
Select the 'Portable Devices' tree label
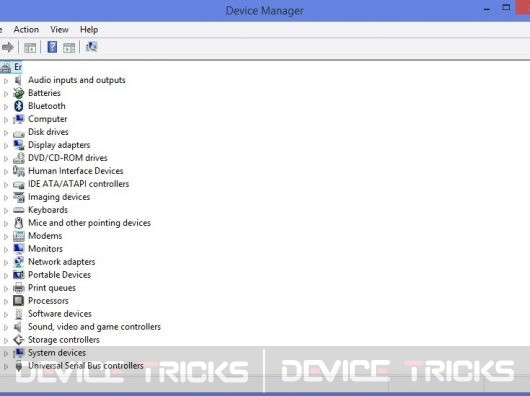59,275
